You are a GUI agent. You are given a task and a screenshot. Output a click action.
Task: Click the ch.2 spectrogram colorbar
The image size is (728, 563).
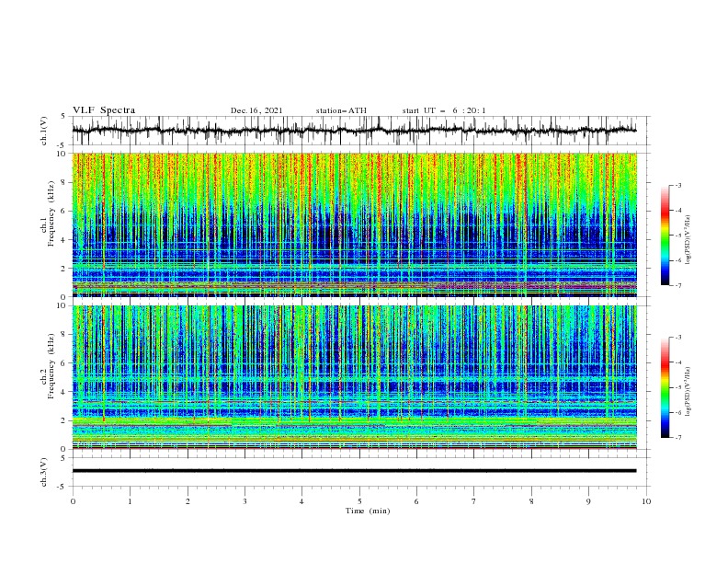665,387
